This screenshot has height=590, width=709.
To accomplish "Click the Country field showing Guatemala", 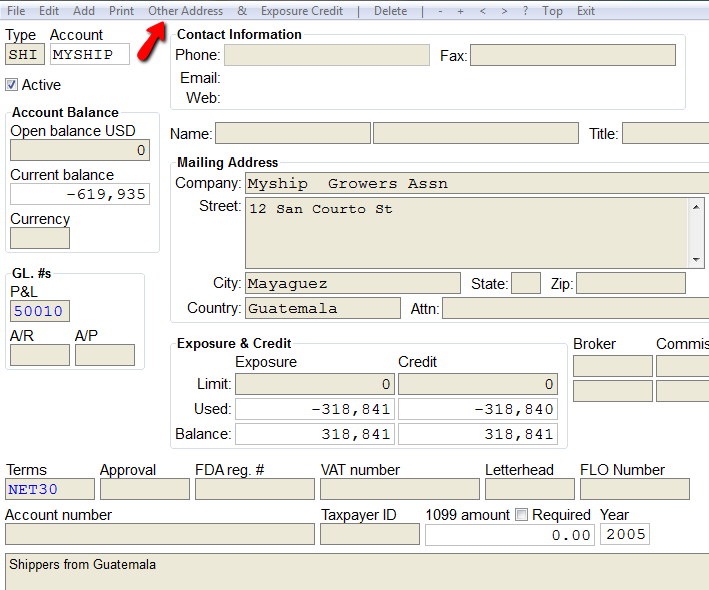I will (323, 308).
